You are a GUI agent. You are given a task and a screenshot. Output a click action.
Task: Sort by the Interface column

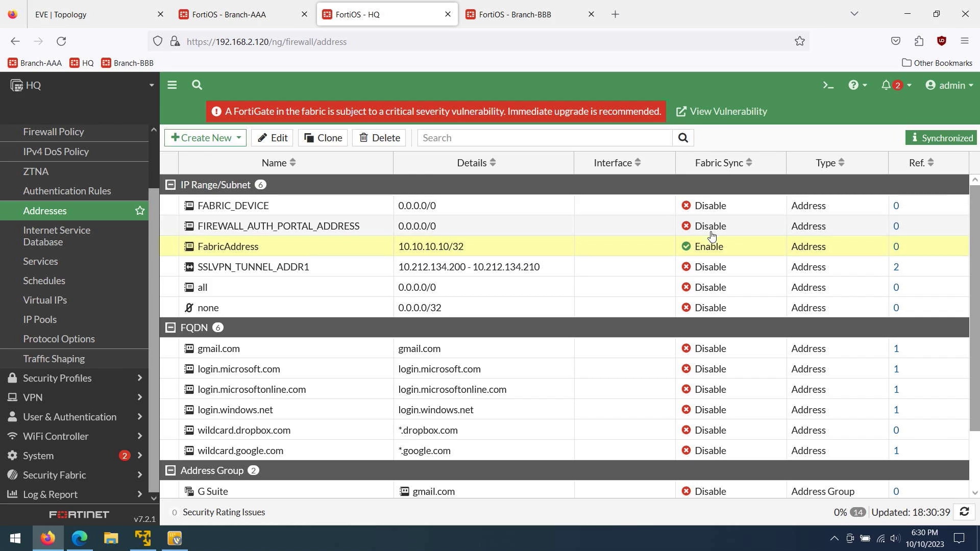(617, 163)
